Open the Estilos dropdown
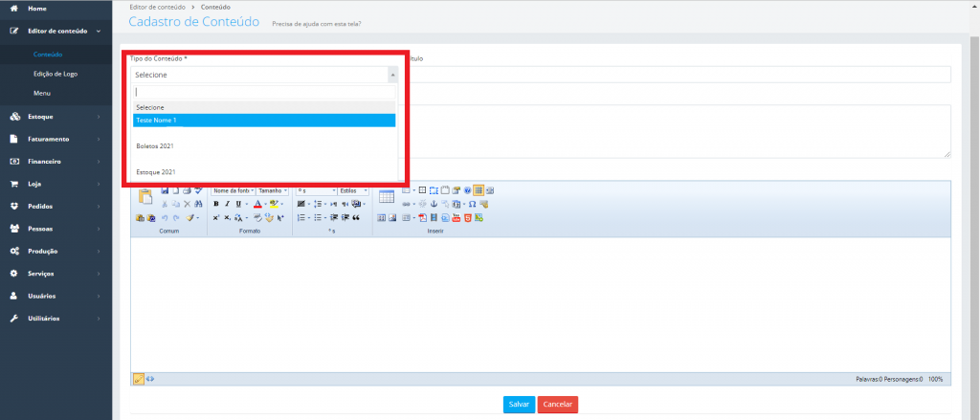This screenshot has width=980, height=420. point(353,190)
